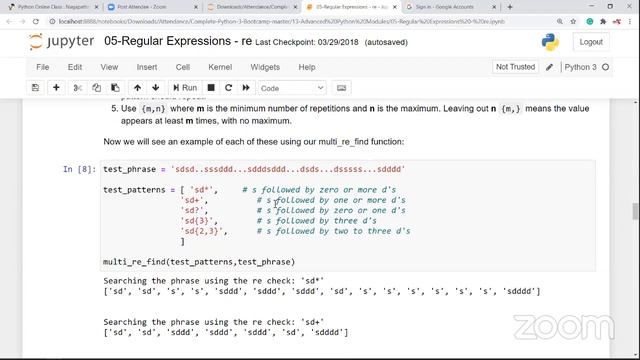Open the View menu

(x=109, y=67)
